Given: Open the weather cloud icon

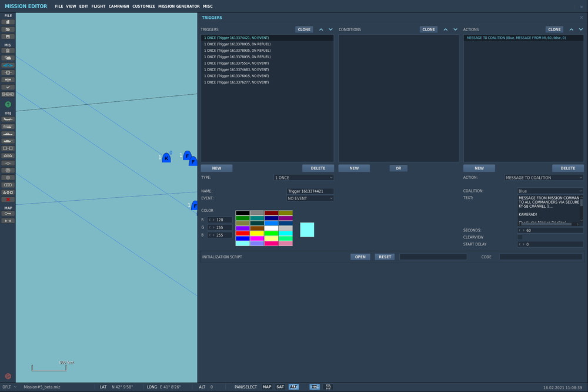Looking at the screenshot, I should click(8, 58).
